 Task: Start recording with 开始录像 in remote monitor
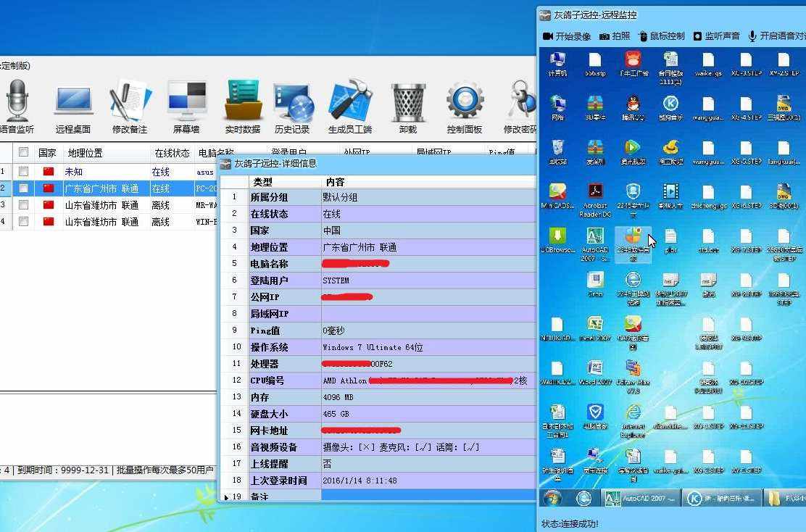click(x=567, y=36)
